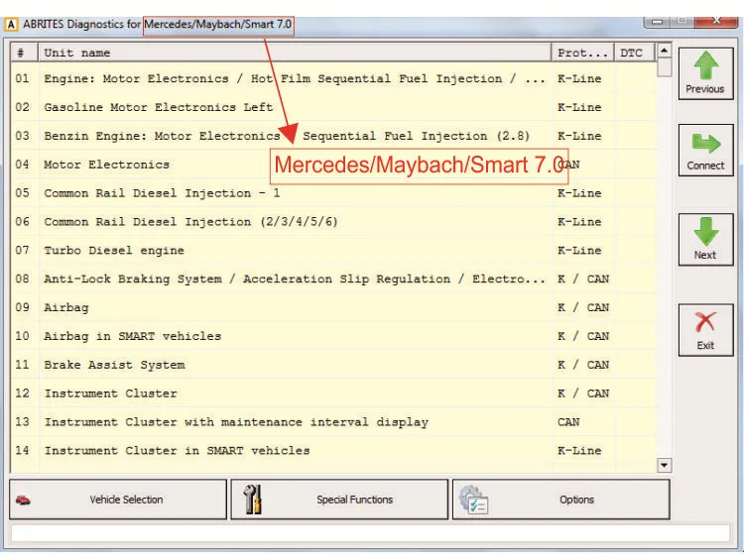Click the Prot... column header

(582, 53)
